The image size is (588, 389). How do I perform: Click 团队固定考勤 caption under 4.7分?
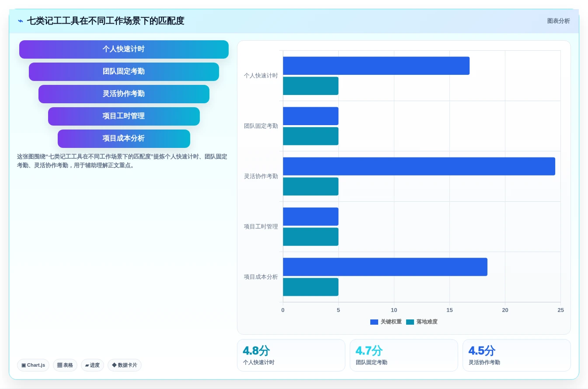coord(372,363)
